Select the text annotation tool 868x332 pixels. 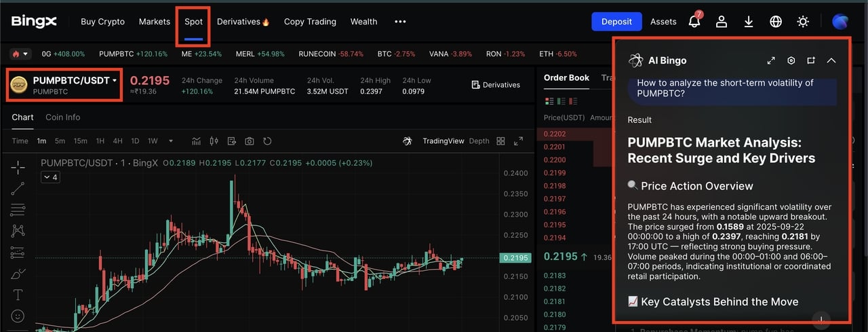(18, 295)
